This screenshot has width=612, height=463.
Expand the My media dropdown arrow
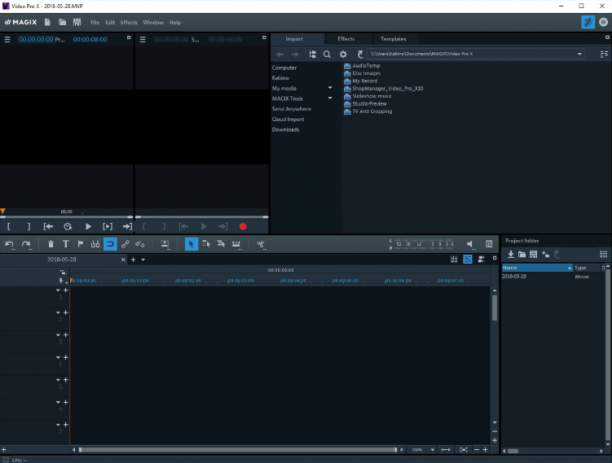[x=330, y=88]
